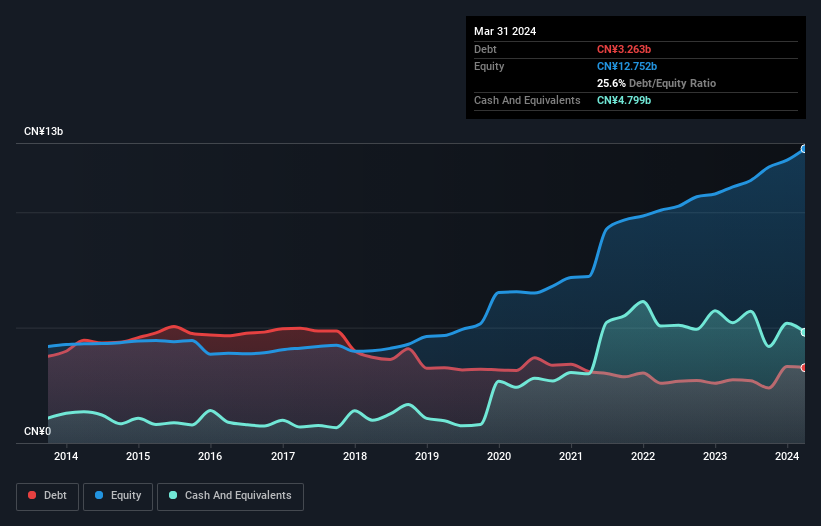Viewport: 821px width, 526px height.
Task: Click the Mar 31 2024 tooltip date
Action: 505,31
